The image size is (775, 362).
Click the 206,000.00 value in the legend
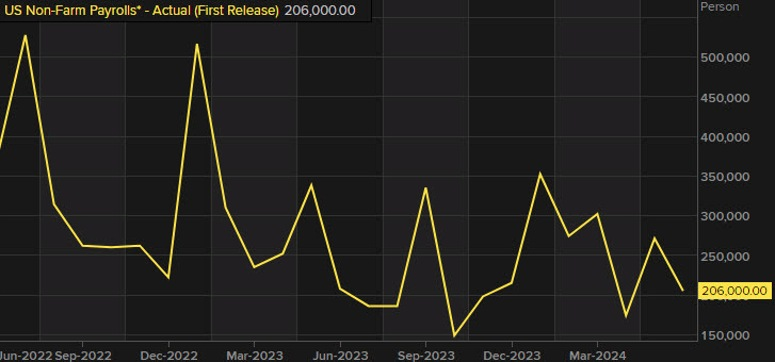[x=320, y=10]
